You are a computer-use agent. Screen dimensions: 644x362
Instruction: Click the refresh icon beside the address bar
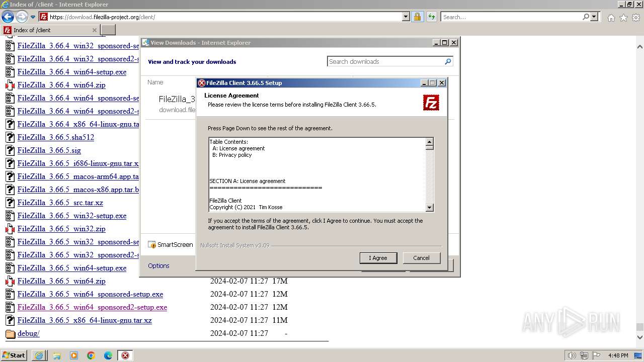pyautogui.click(x=431, y=17)
